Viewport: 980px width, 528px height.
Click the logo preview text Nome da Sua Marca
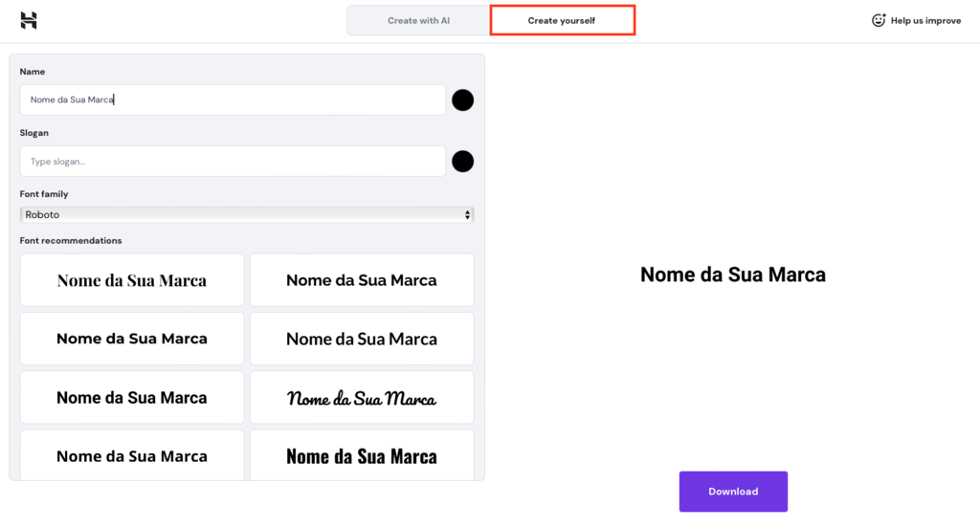pos(732,275)
